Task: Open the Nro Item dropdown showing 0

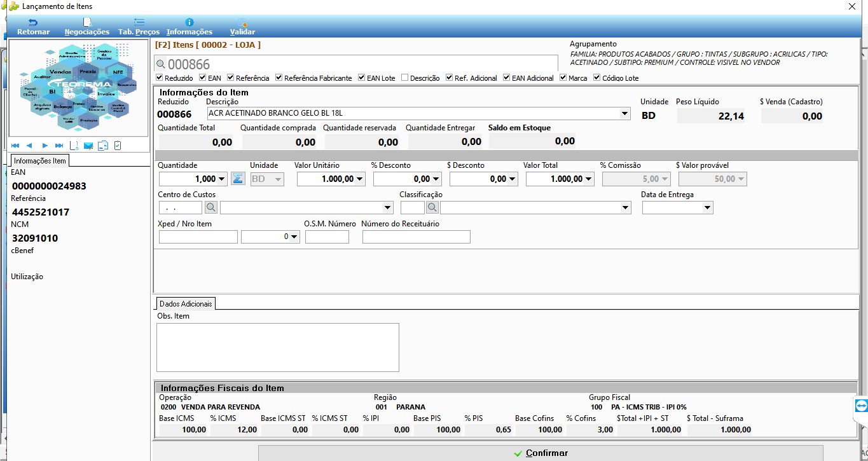Action: pyautogui.click(x=294, y=237)
